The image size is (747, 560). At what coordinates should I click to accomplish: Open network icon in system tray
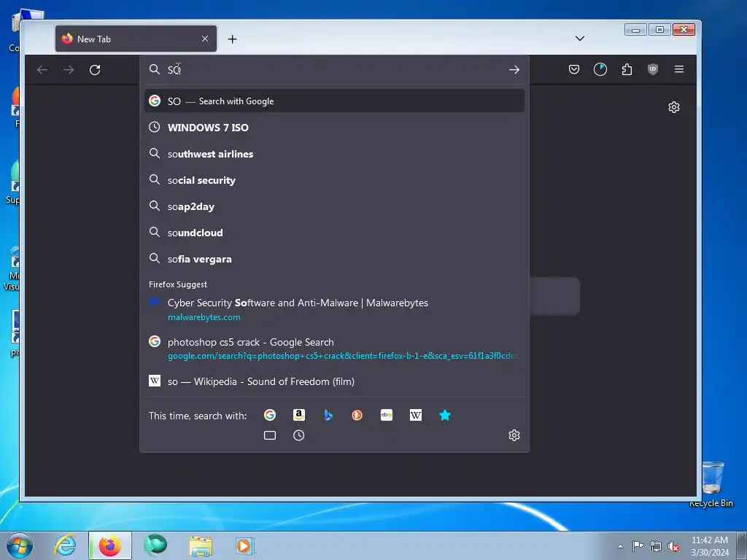click(656, 546)
